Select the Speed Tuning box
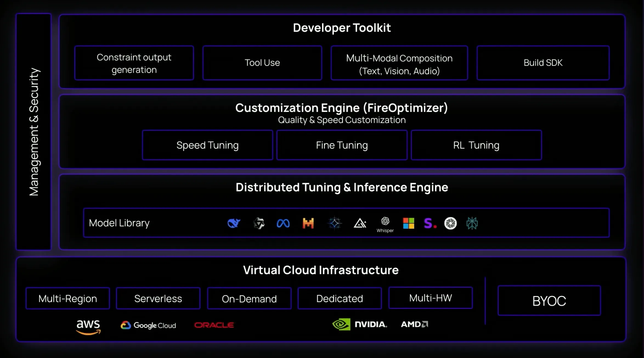Screen dimensions: 644x358 208,145
